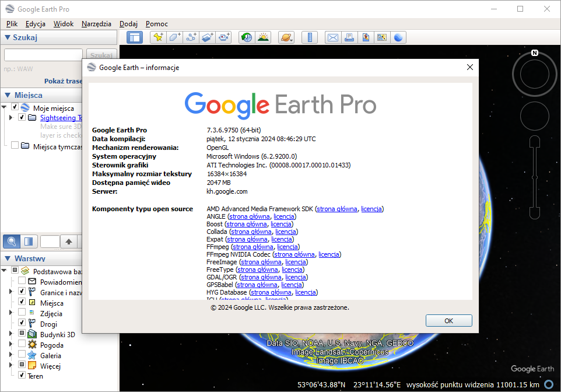Viewport: 561px width, 392px height.
Task: Close the Google Earth informacje dialog
Action: click(x=470, y=67)
